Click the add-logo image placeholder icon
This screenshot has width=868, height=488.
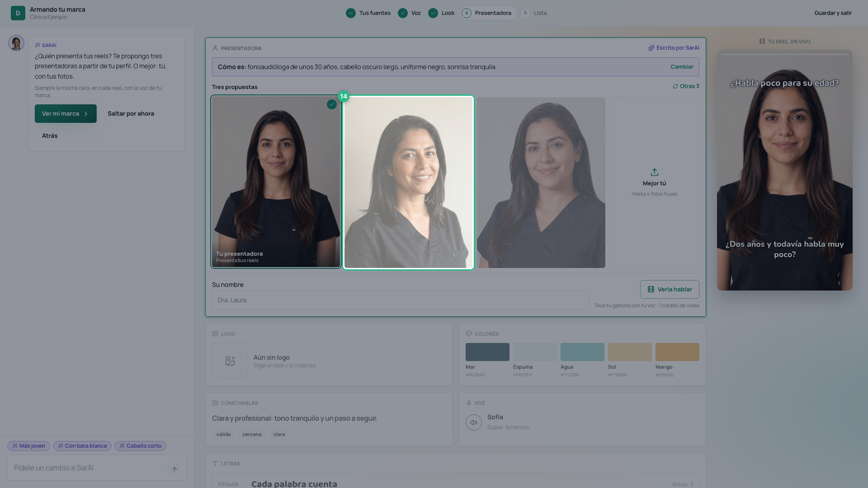coord(230,361)
